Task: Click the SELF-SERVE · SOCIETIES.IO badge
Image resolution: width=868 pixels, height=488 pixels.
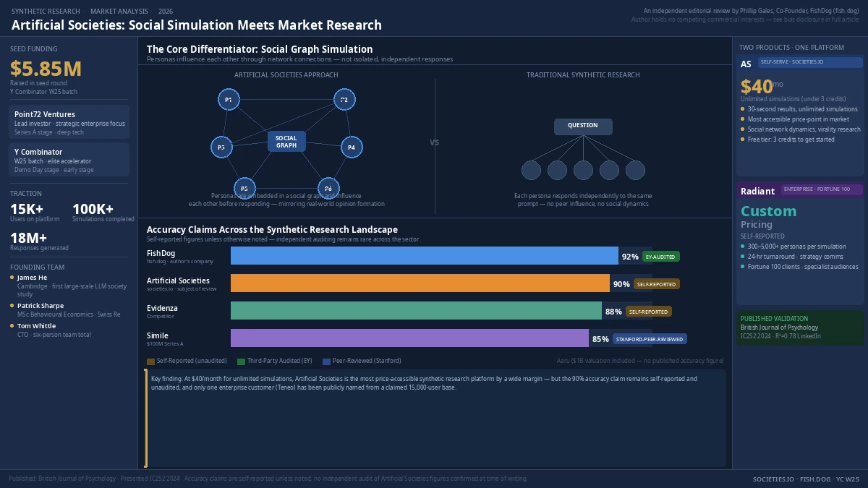Action: coord(810,62)
